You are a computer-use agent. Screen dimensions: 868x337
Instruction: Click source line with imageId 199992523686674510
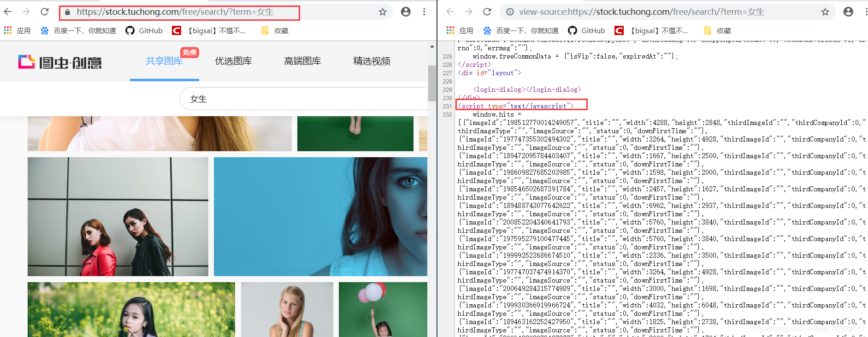click(x=662, y=260)
